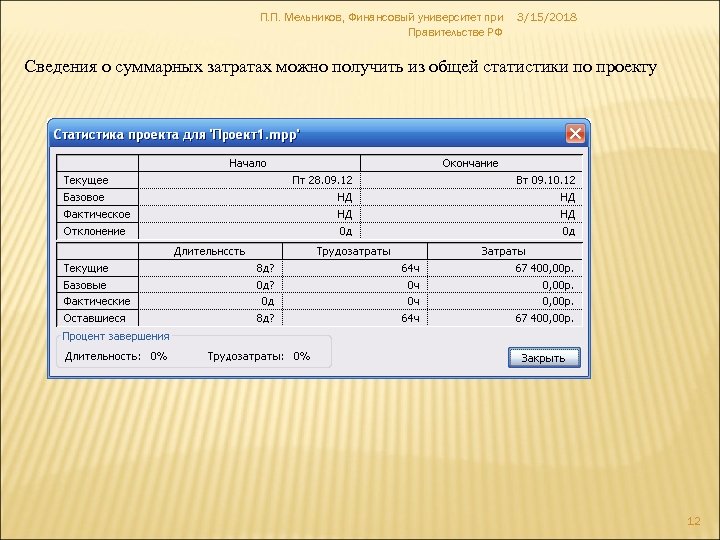The height and width of the screenshot is (540, 720).
Task: Click the Фактические row label
Action: click(97, 301)
